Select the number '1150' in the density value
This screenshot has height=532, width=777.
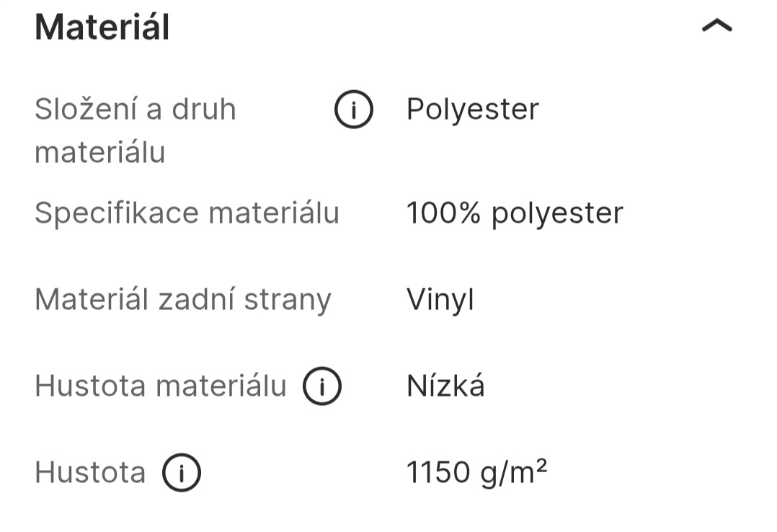pyautogui.click(x=438, y=474)
